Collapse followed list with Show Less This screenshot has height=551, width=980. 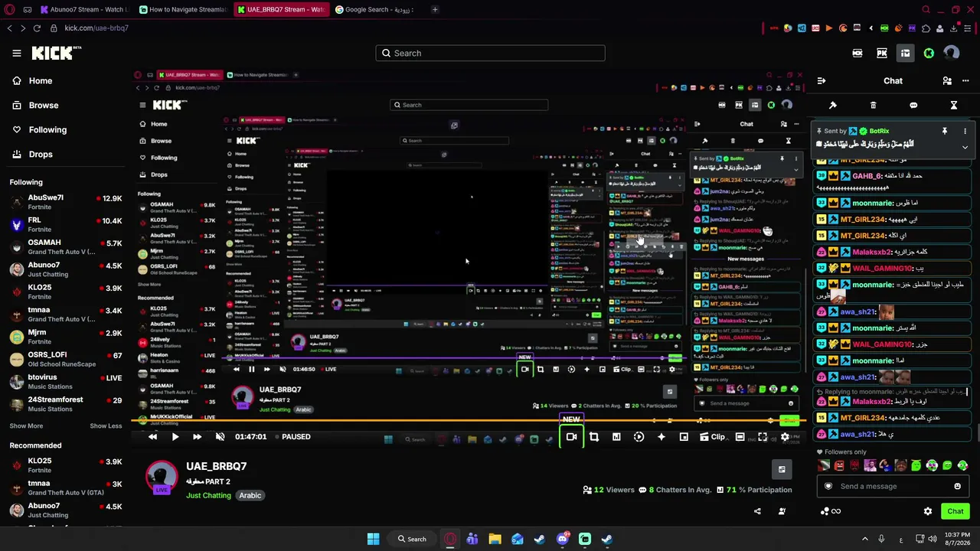106,425
